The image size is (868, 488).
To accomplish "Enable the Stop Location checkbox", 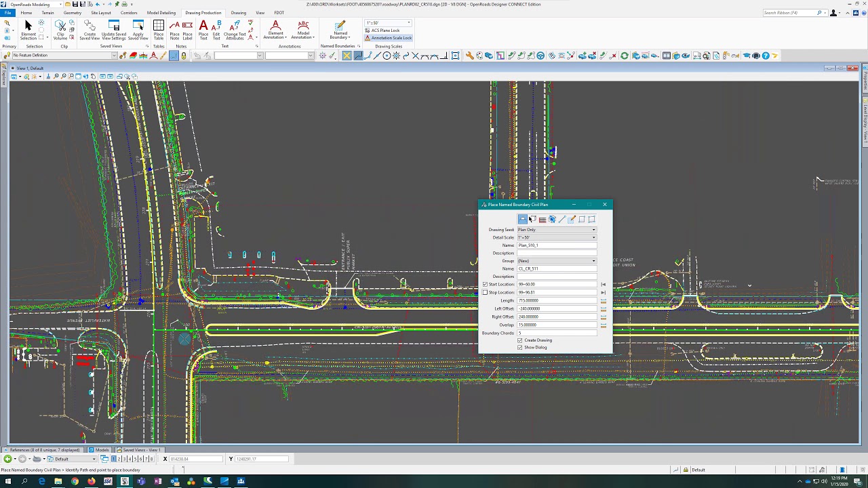I will pyautogui.click(x=485, y=293).
